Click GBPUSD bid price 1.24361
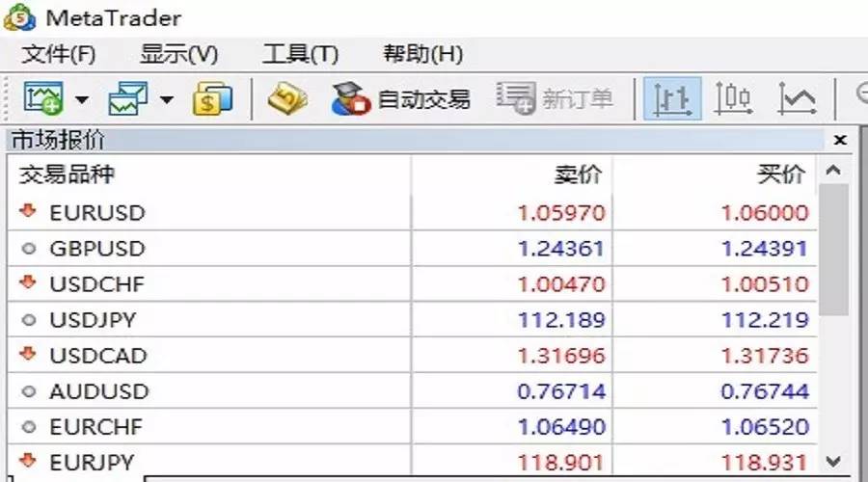This screenshot has width=868, height=482. (561, 249)
